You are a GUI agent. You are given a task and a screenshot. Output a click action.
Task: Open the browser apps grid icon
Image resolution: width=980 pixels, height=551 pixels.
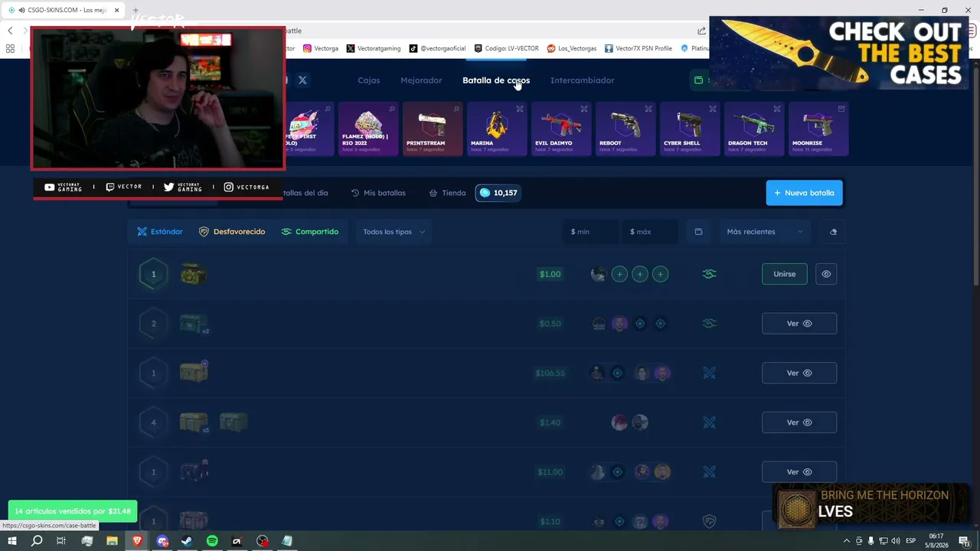tap(10, 48)
